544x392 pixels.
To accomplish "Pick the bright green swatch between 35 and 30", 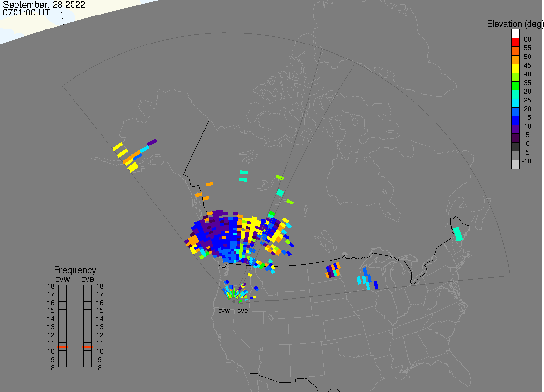I will pos(515,86).
